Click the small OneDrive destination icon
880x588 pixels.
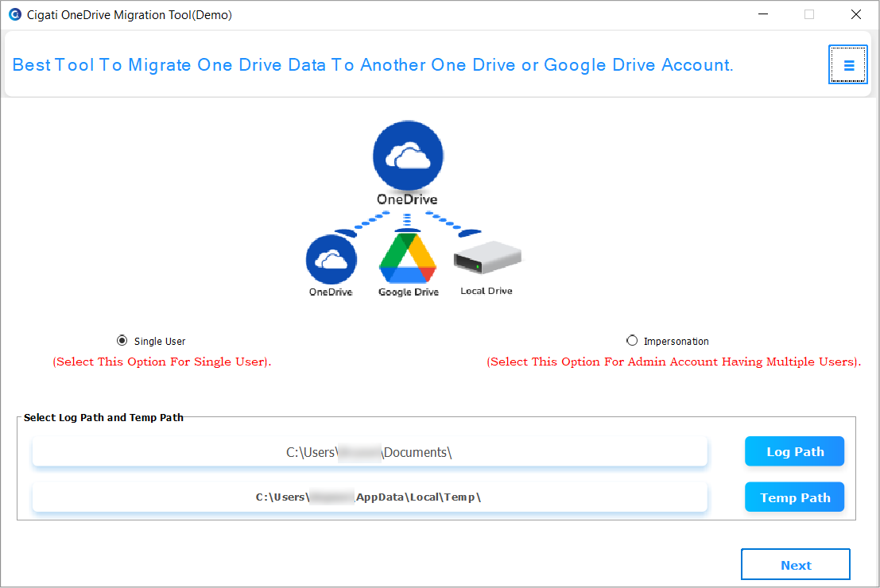point(331,260)
